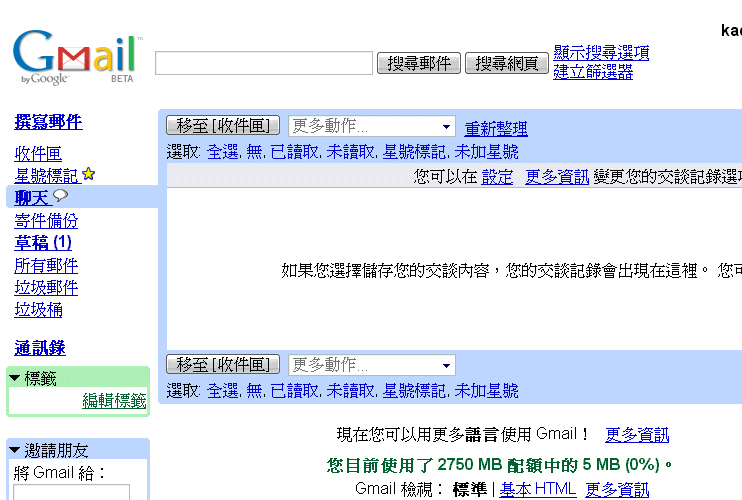Select 未加星號 in the top selection row
The width and height of the screenshot is (742, 500).
tap(486, 152)
